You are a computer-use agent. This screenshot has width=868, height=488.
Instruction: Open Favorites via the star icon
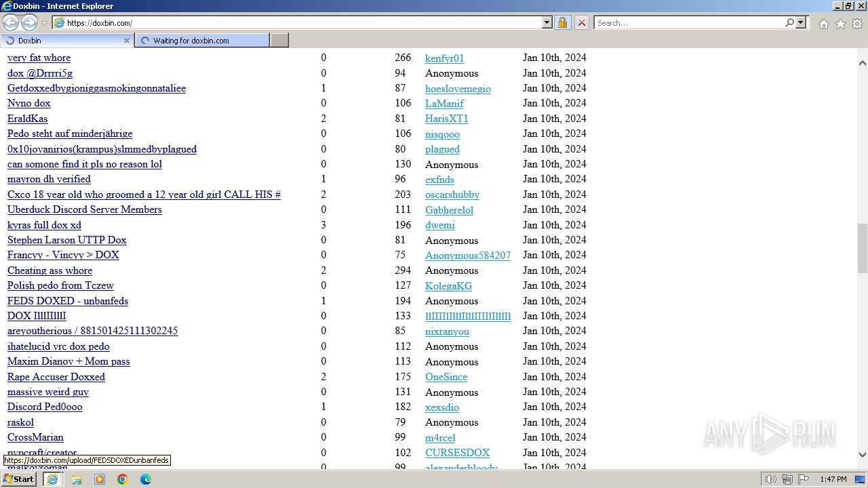tap(840, 24)
